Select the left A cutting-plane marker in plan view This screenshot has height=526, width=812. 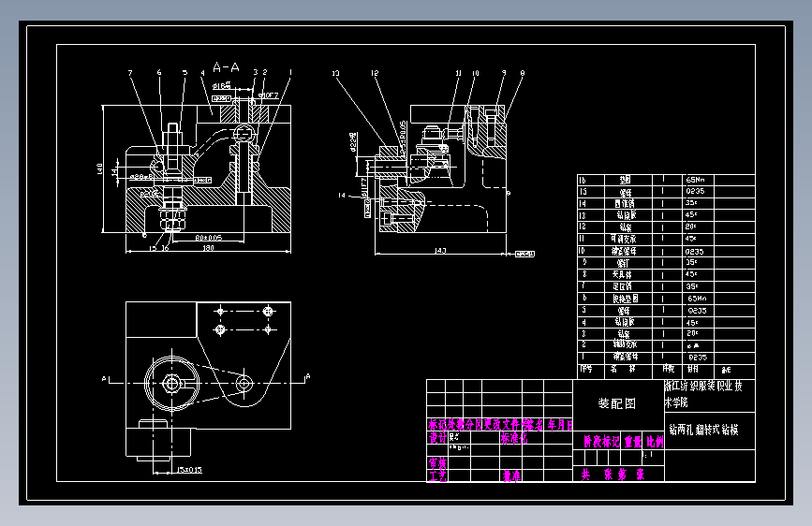pyautogui.click(x=104, y=379)
